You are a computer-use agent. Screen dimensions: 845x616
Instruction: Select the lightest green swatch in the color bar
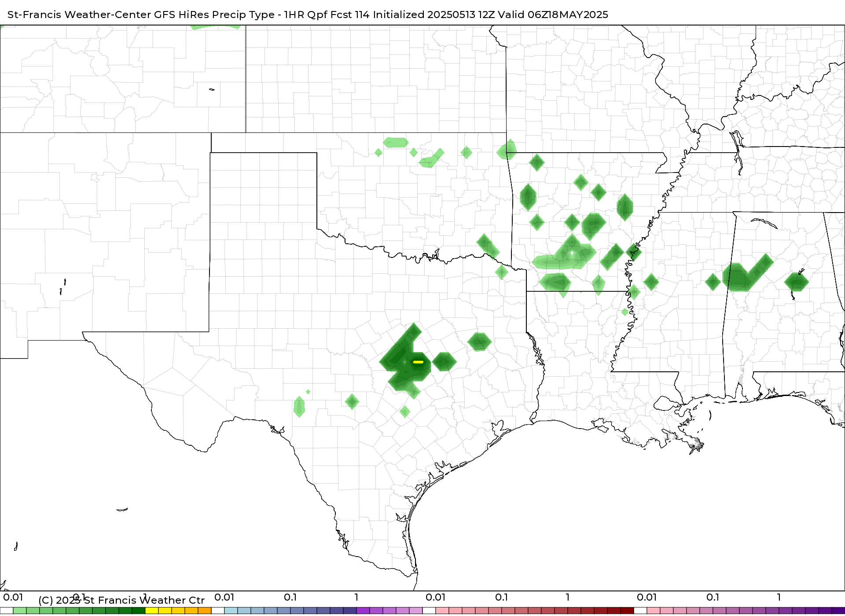pyautogui.click(x=20, y=611)
